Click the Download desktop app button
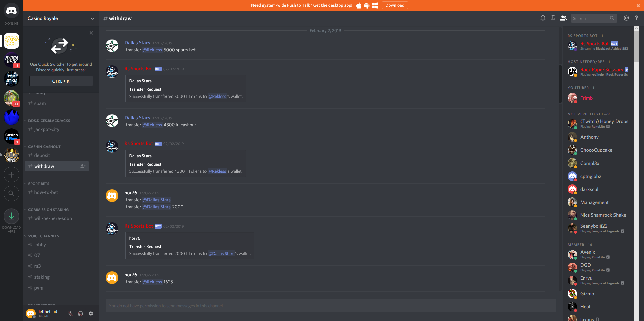This screenshot has width=644, height=321. (395, 5)
